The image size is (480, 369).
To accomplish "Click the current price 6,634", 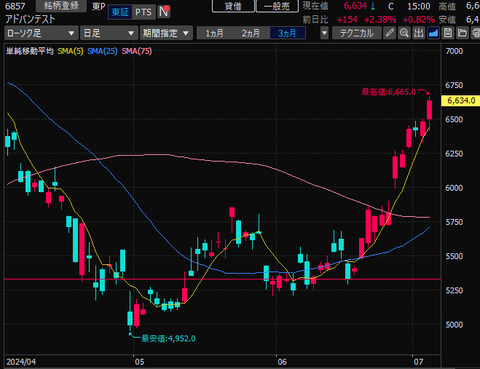I will [x=355, y=6].
